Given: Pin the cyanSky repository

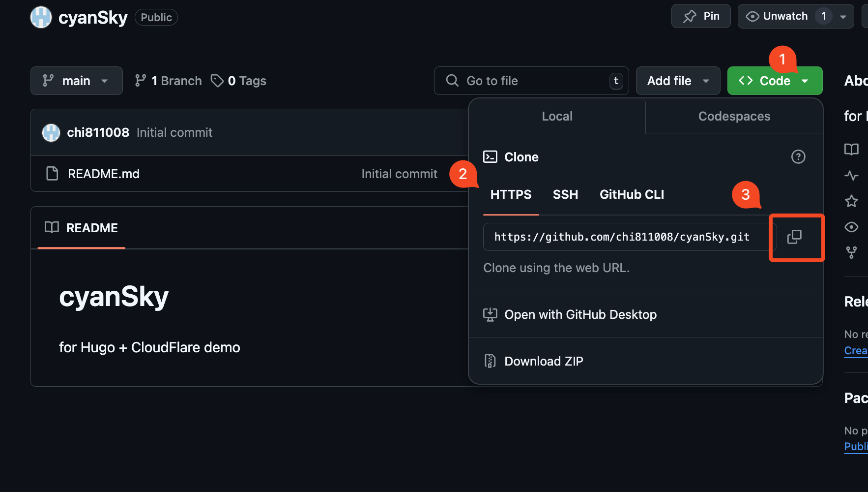Looking at the screenshot, I should tap(701, 16).
